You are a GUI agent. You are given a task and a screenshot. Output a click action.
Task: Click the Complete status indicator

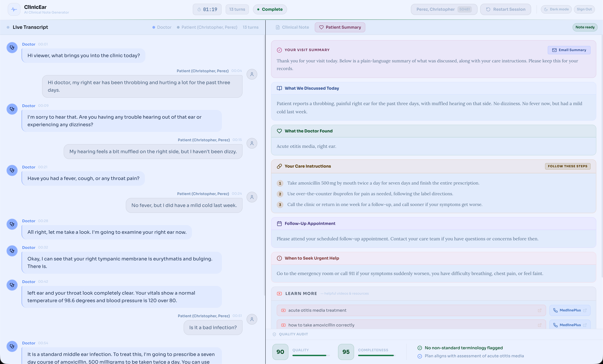pos(270,9)
